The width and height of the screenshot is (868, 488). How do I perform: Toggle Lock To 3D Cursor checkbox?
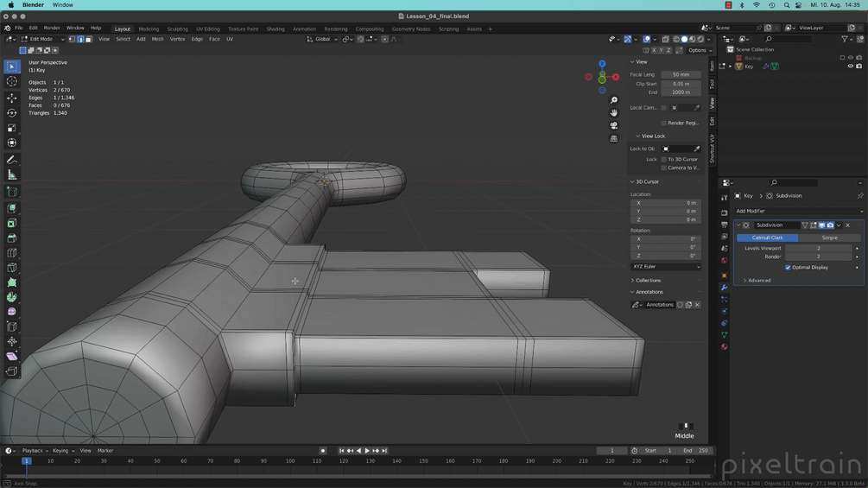tap(663, 159)
